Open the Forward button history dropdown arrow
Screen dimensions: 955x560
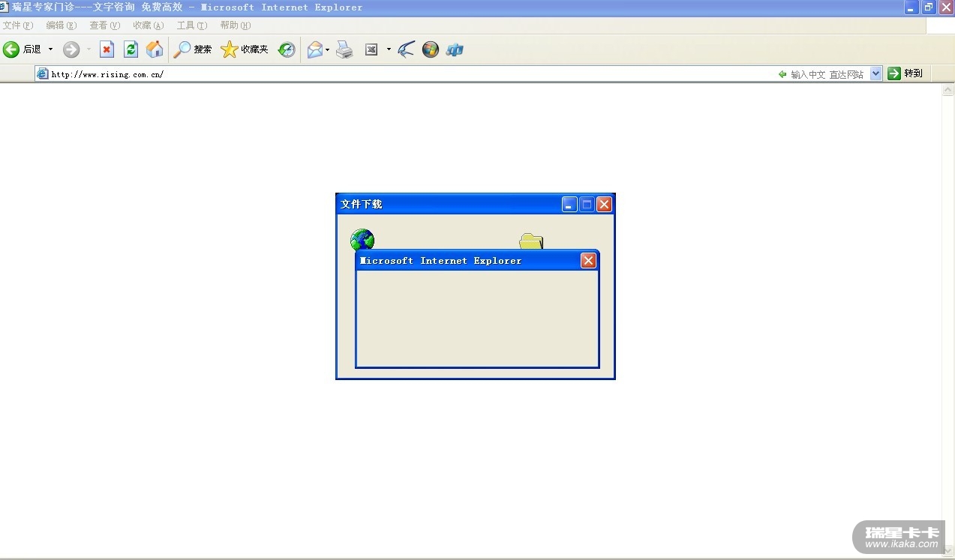point(89,49)
